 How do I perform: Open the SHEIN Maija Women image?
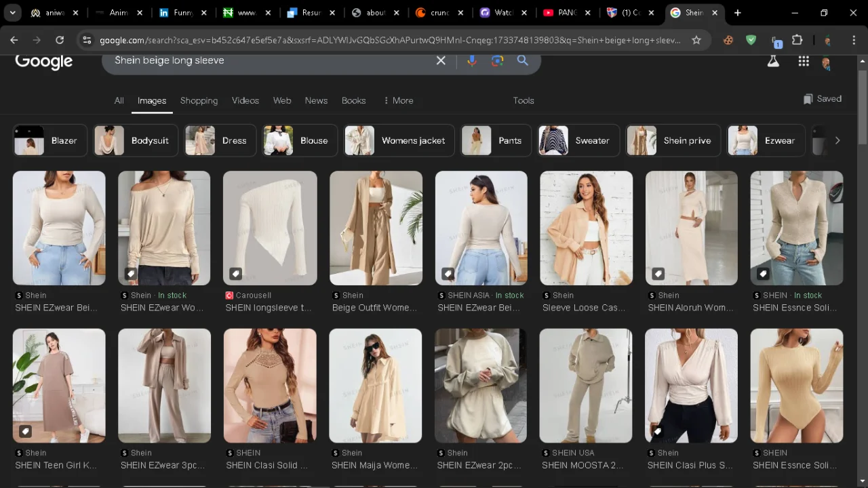pos(376,386)
